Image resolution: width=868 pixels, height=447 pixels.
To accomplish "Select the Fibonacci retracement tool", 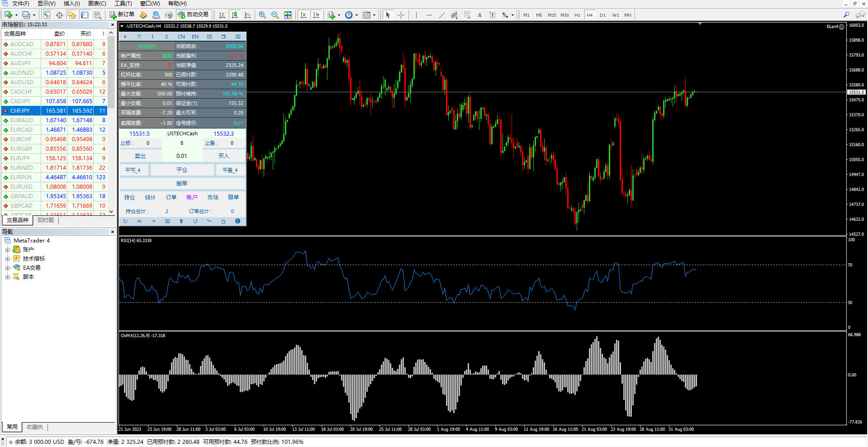I will (x=467, y=15).
